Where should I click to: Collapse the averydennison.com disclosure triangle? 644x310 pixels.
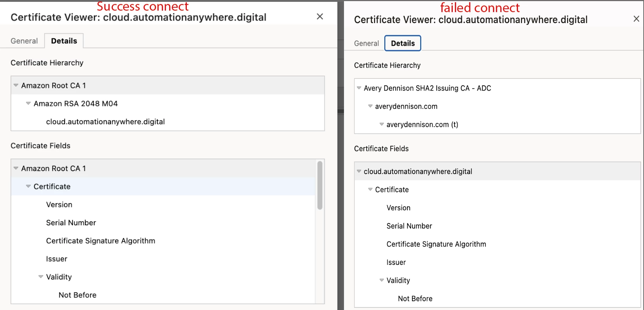point(370,106)
